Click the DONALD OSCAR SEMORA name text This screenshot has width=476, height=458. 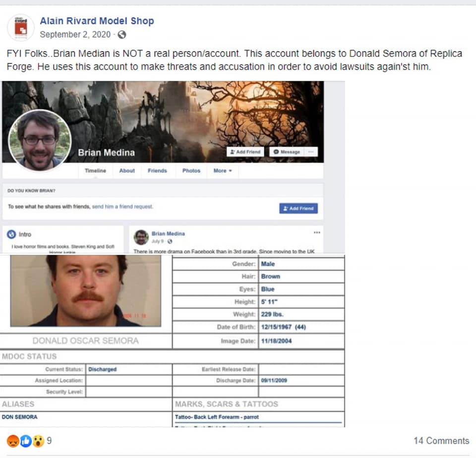pos(86,341)
